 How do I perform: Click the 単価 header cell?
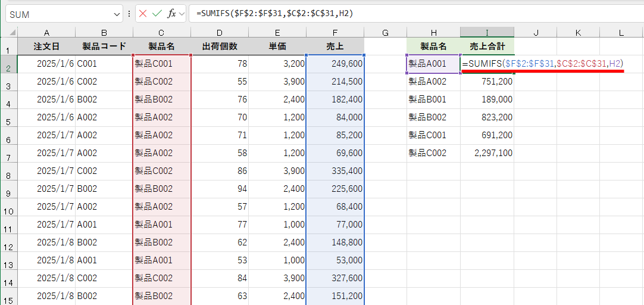277,46
